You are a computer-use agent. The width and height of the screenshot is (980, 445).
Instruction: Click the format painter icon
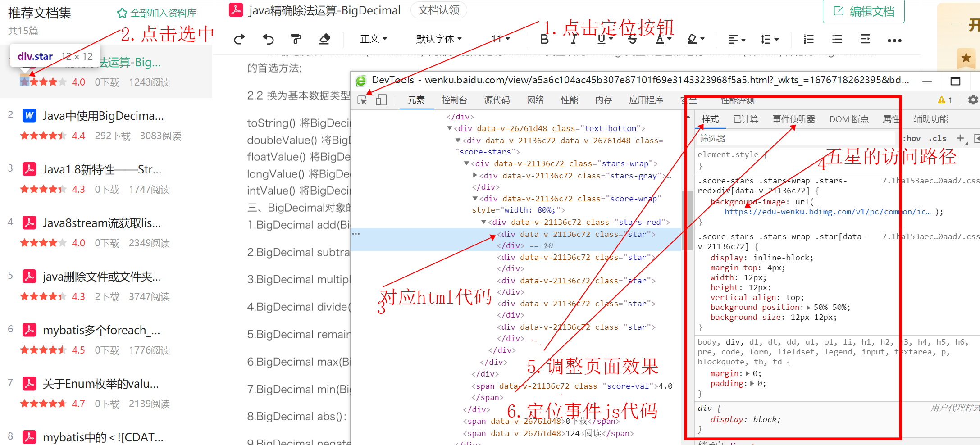pos(296,39)
